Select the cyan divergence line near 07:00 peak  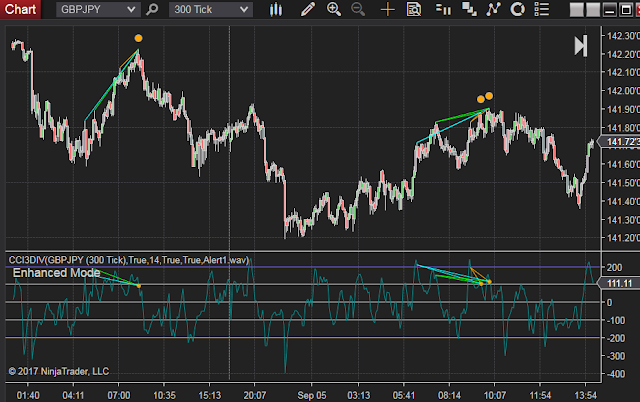click(111, 86)
